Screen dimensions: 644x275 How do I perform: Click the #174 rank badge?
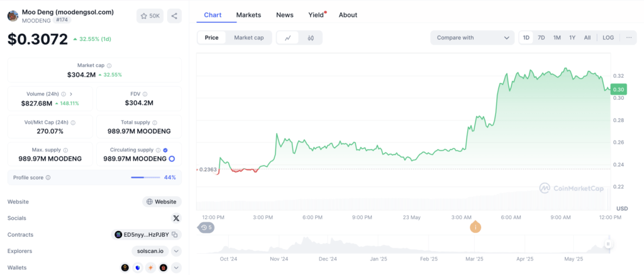point(62,19)
